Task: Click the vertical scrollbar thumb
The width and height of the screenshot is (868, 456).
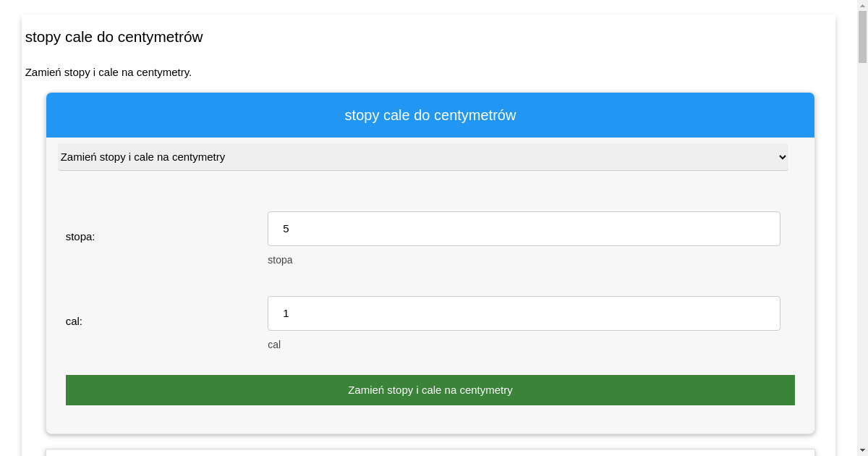Action: point(862,36)
